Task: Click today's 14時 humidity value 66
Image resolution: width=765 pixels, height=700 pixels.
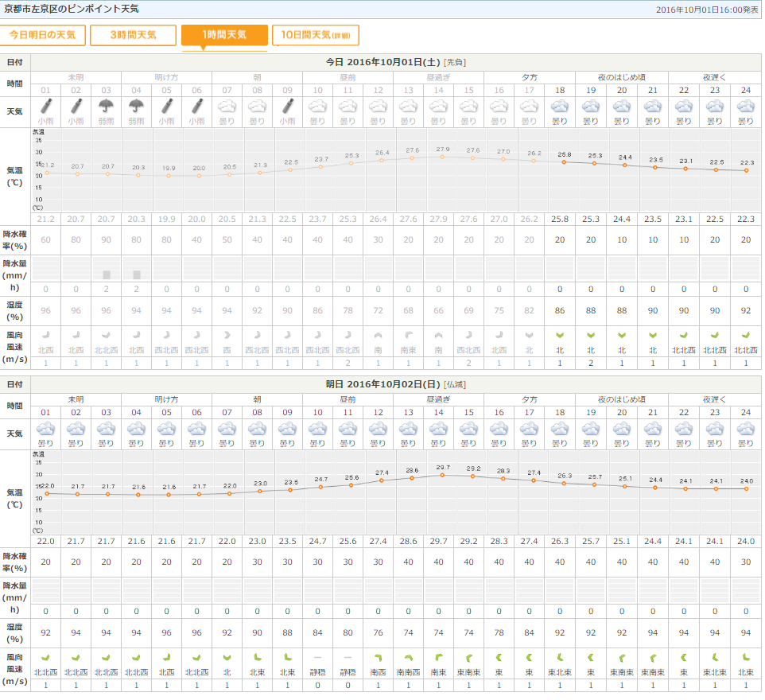Action: (x=439, y=310)
